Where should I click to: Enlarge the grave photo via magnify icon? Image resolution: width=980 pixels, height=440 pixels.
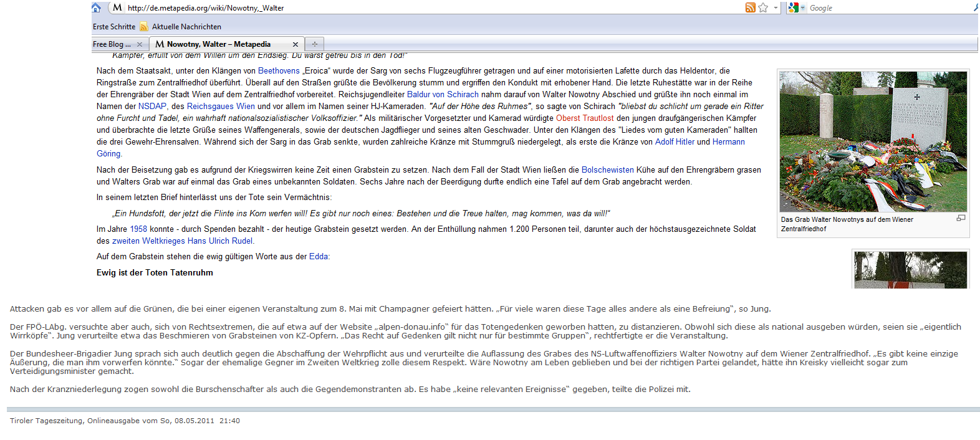961,218
